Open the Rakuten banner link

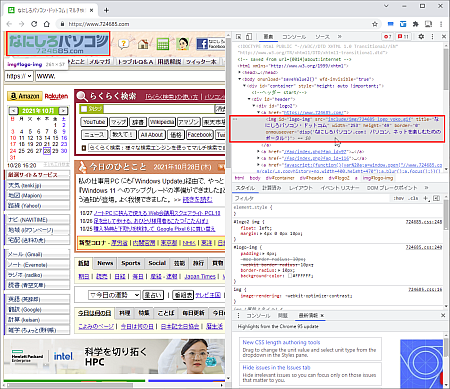56,96
